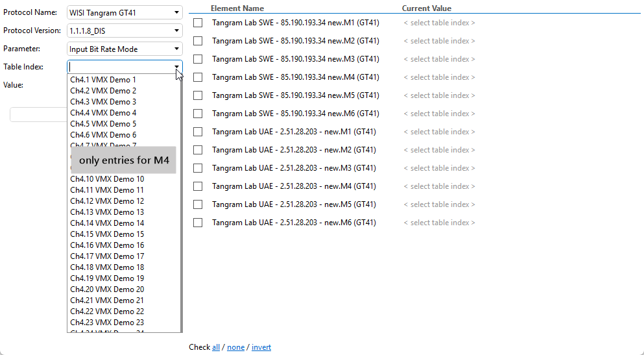The height and width of the screenshot is (355, 644).
Task: Check the SWE new.M2 (GT41) element checkbox
Action: pyautogui.click(x=198, y=41)
